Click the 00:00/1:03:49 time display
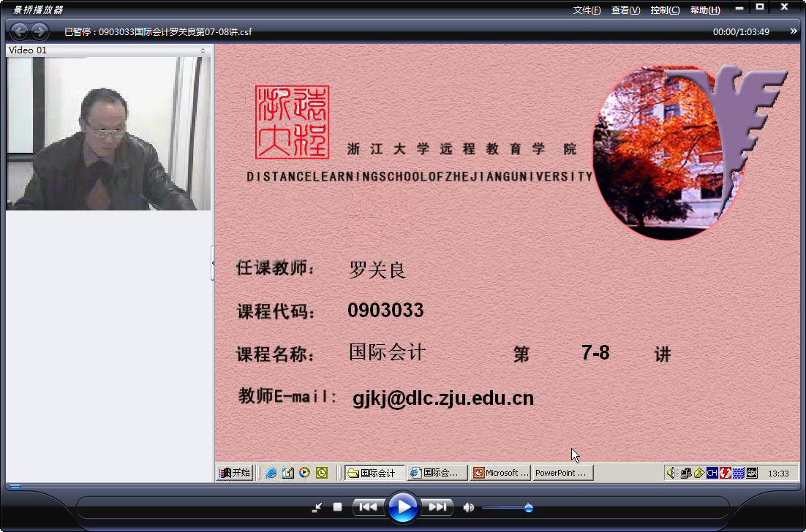 pos(741,32)
